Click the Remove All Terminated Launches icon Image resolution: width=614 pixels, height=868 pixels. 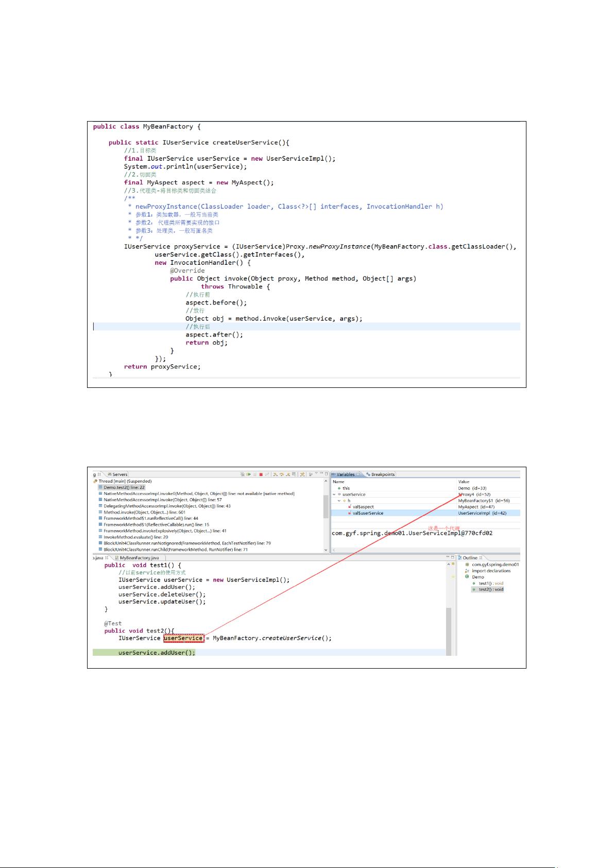pos(243,474)
